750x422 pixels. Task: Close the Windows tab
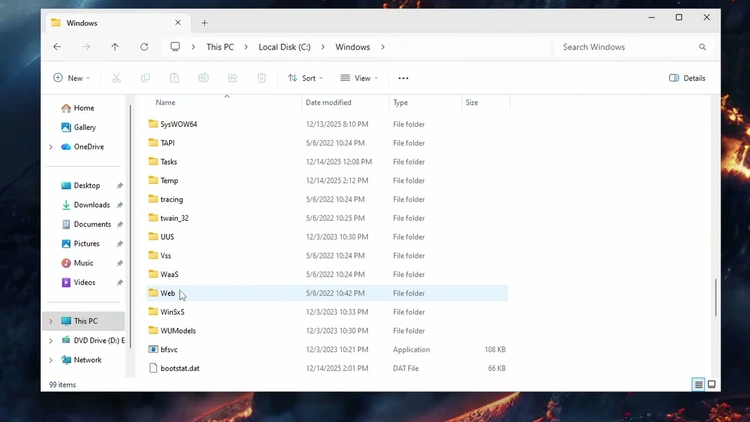click(178, 22)
